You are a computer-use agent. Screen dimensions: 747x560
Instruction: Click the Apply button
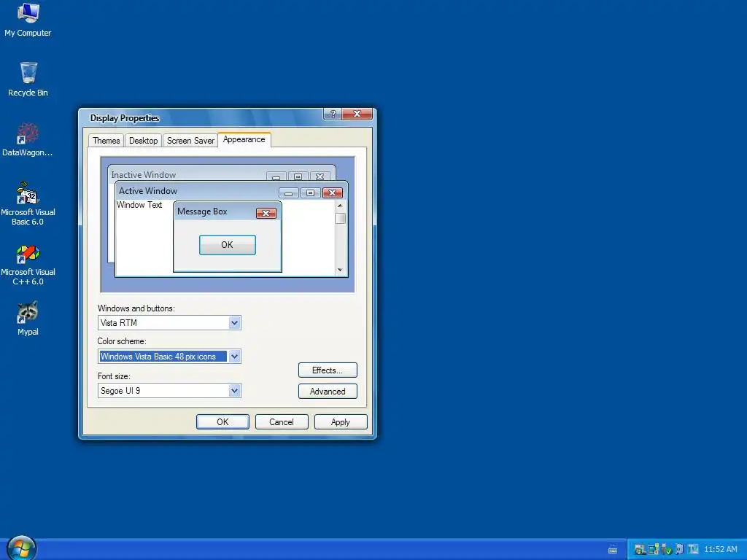click(341, 422)
